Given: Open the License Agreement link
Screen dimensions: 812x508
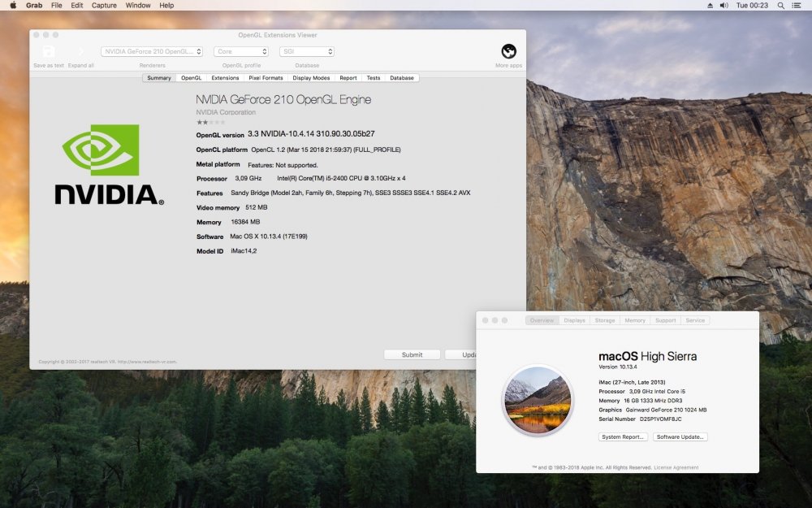Looking at the screenshot, I should [x=676, y=467].
